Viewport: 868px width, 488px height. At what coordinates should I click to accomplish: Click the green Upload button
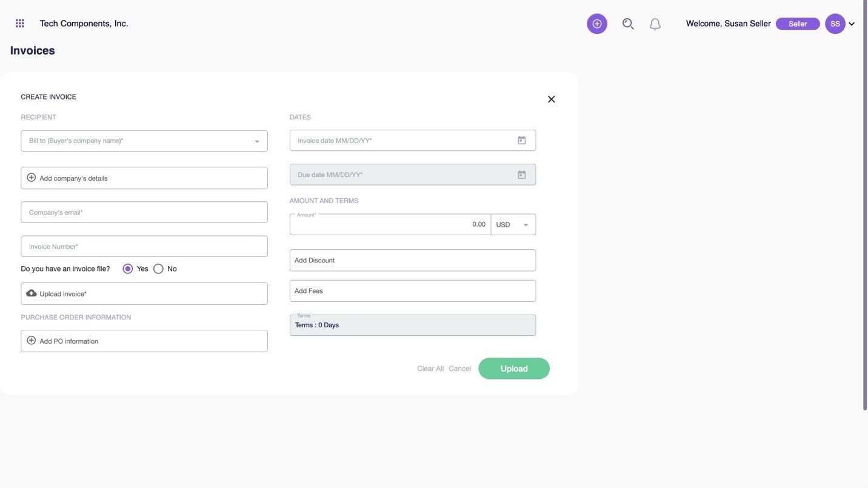[513, 369]
